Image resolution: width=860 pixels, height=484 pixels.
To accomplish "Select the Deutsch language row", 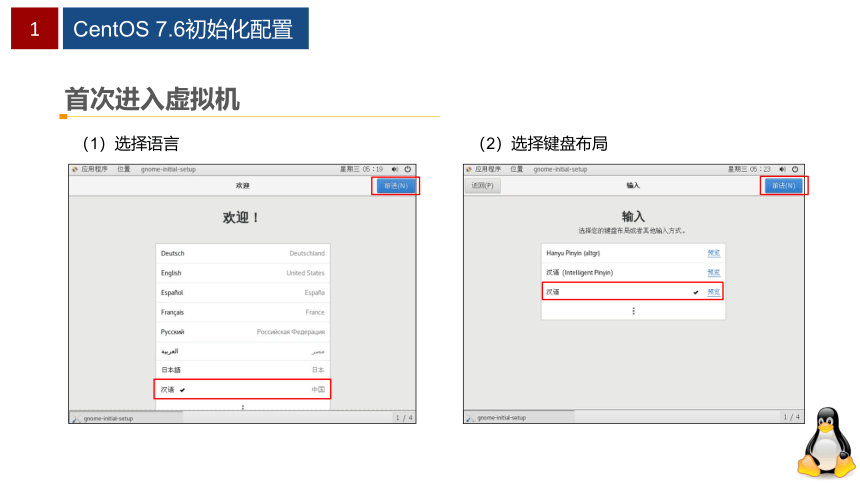I will 243,254.
